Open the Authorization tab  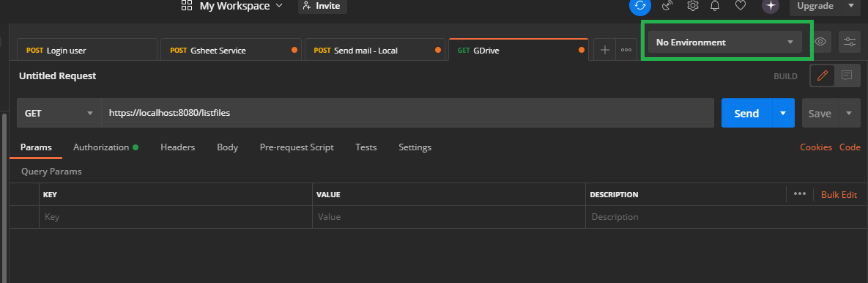click(105, 147)
